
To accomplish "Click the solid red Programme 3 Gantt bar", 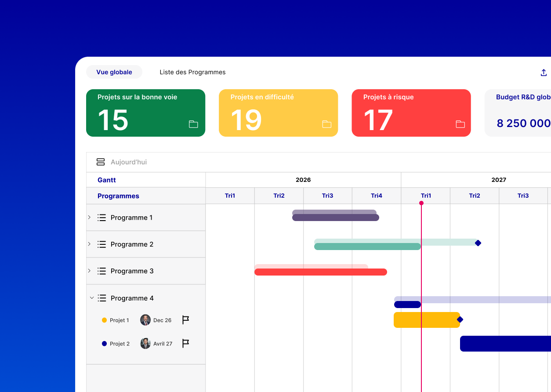I will click(x=321, y=272).
